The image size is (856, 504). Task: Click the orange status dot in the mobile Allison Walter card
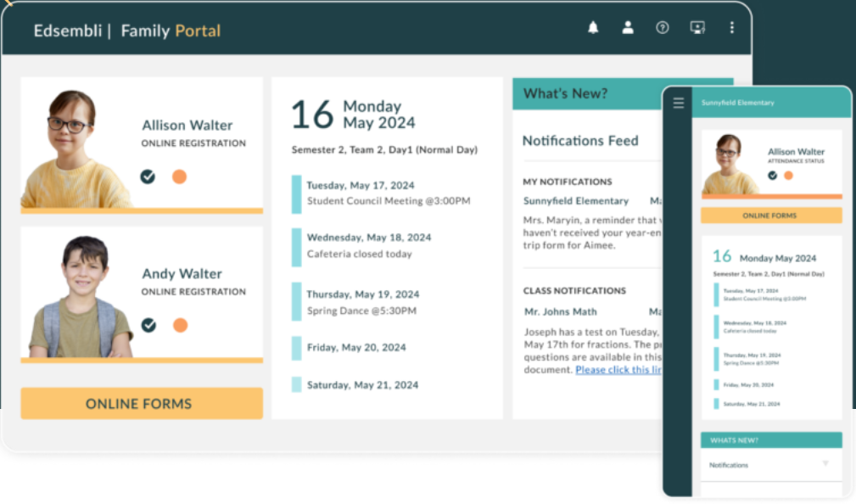point(788,176)
